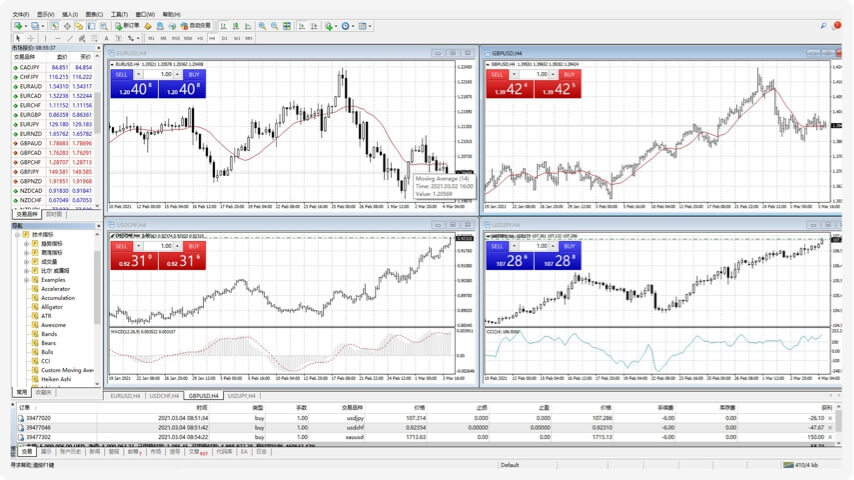Select the arrow cursor tool
Screen dimensions: 854x480
[x=18, y=38]
